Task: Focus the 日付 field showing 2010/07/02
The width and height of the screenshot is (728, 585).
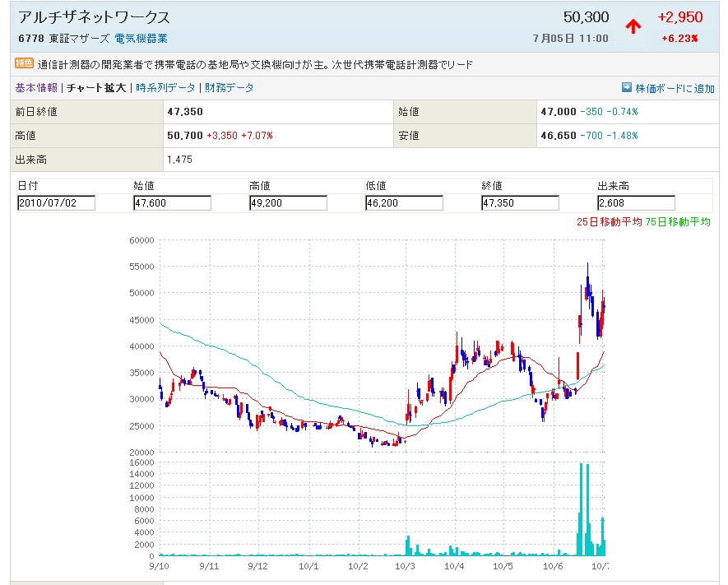Action: pyautogui.click(x=56, y=203)
